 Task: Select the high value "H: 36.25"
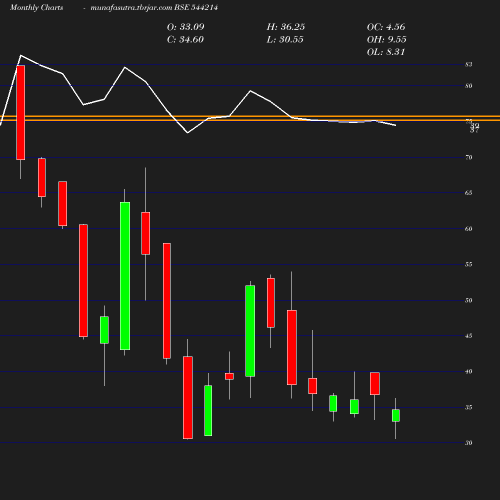coord(286,27)
